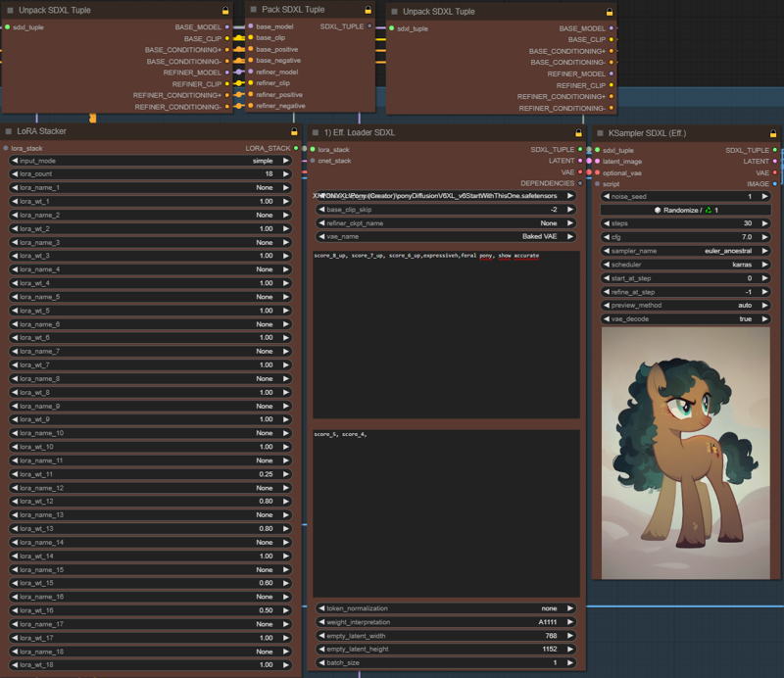784x678 pixels.
Task: Open the preview_method dropdown
Action: (x=685, y=305)
